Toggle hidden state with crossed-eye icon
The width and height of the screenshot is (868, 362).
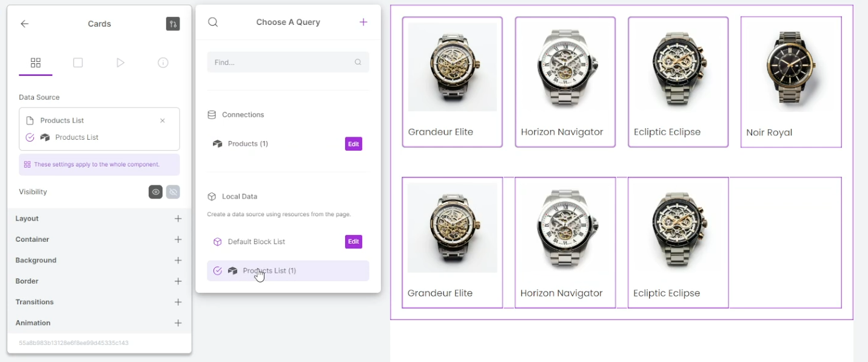(x=173, y=192)
